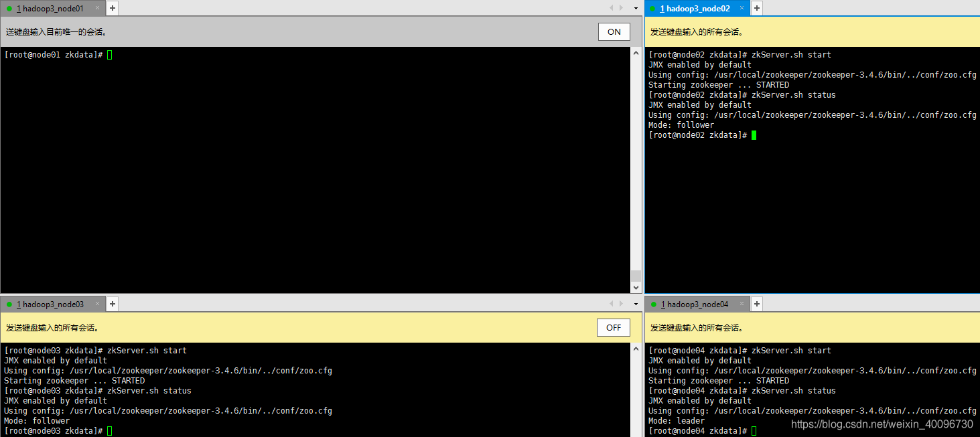This screenshot has height=437, width=980.
Task: Toggle the OFF button in node03 pane
Action: point(614,327)
